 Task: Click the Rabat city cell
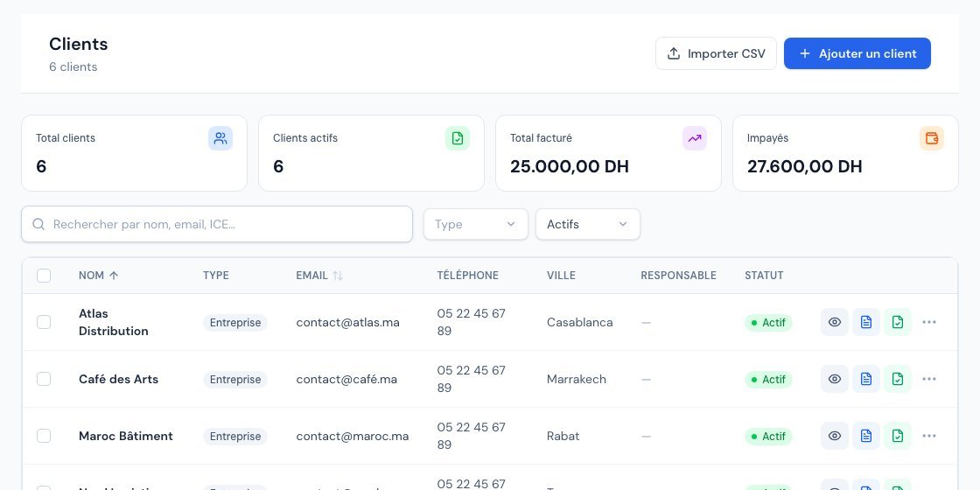[x=563, y=437]
